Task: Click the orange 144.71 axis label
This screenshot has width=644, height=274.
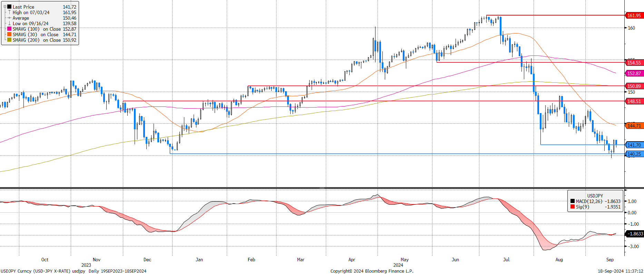Action: (x=634, y=126)
